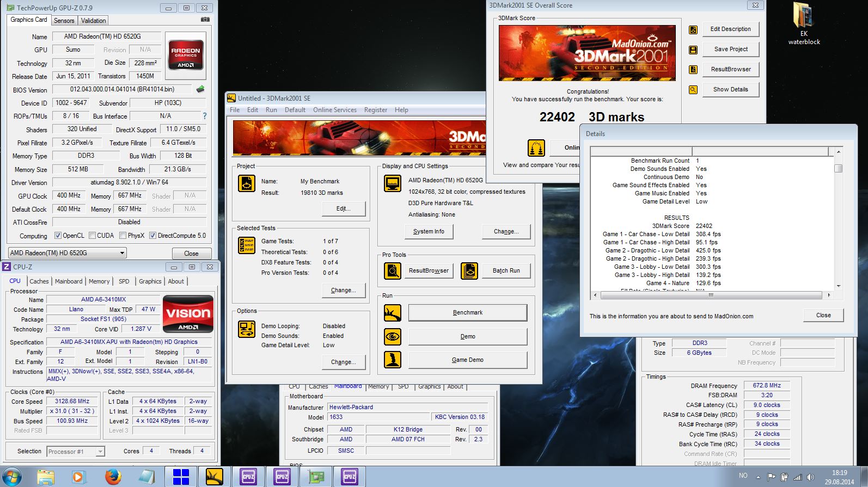868x487 pixels.
Task: Click the Show Details button
Action: click(731, 90)
